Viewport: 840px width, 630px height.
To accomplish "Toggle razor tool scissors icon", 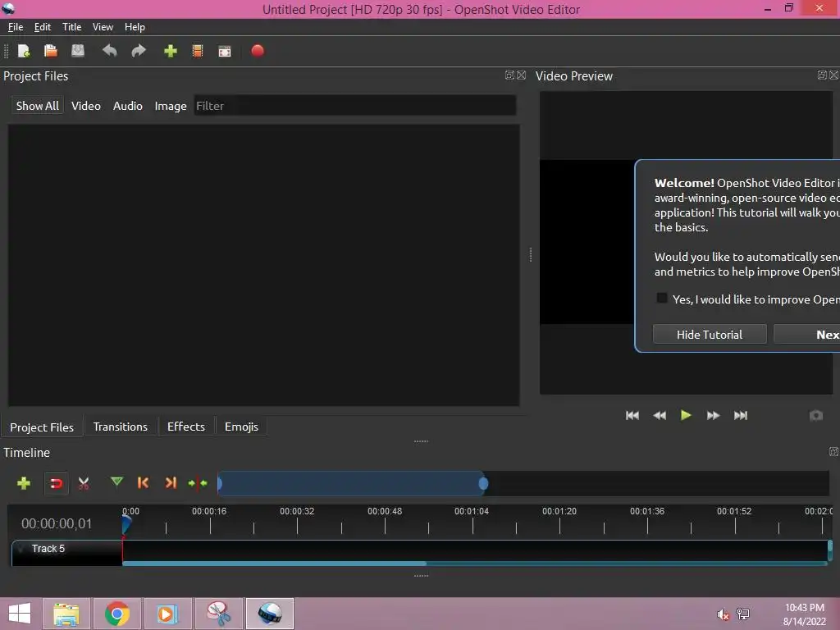I will tap(84, 483).
